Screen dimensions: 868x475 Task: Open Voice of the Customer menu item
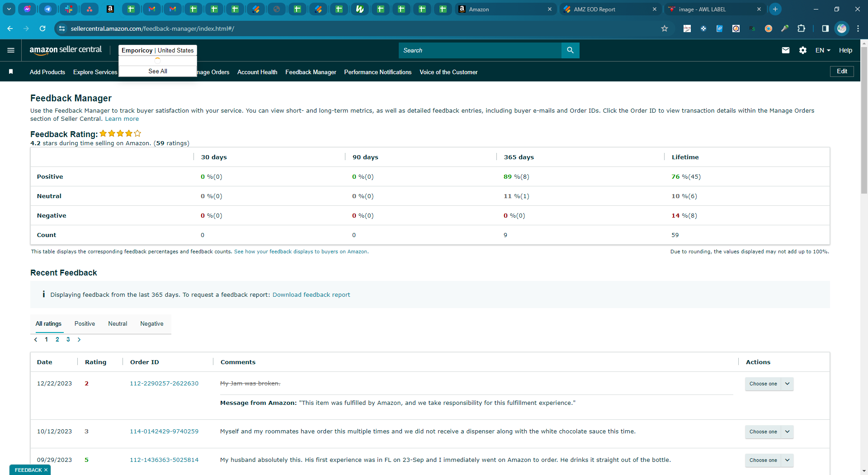tap(448, 72)
